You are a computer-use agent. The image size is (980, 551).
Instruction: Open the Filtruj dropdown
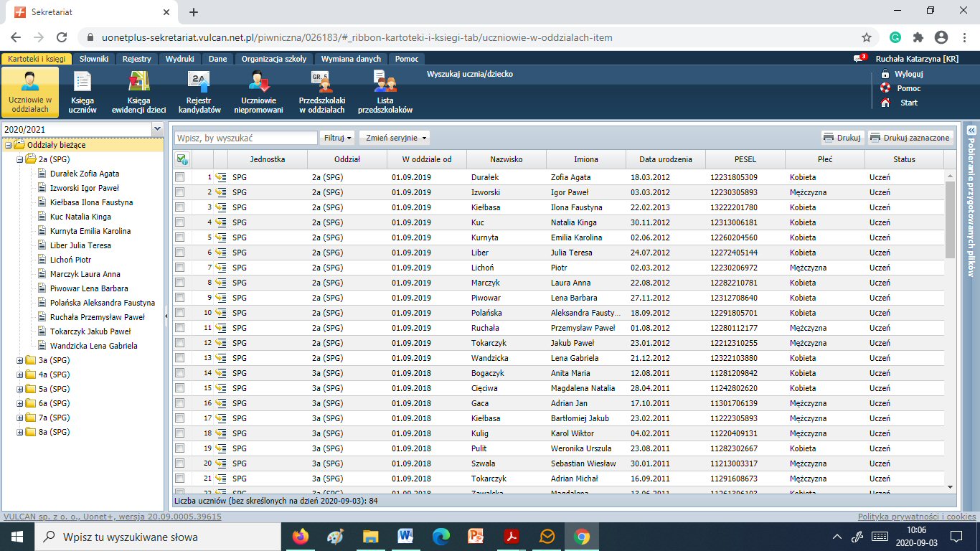[x=338, y=138]
